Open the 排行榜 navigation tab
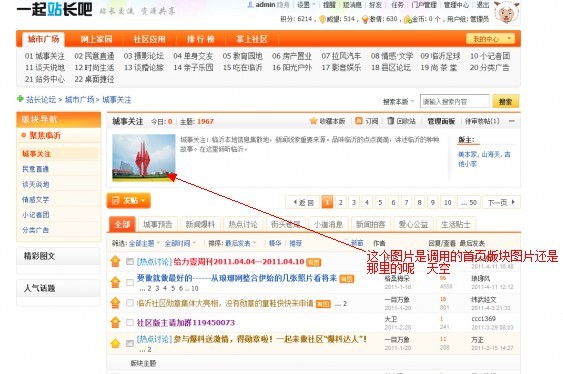Image resolution: width=563 pixels, height=374 pixels. click(200, 39)
